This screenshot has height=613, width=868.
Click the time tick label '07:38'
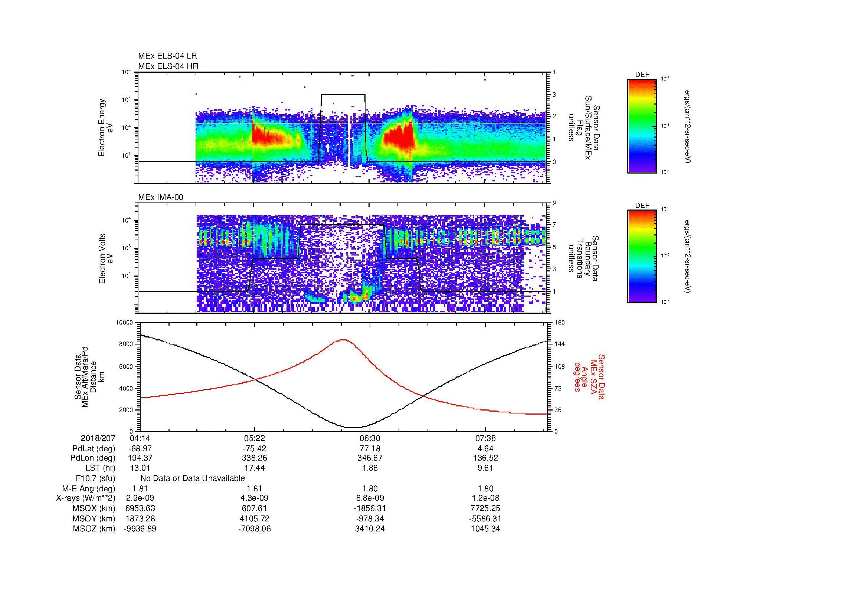(485, 438)
